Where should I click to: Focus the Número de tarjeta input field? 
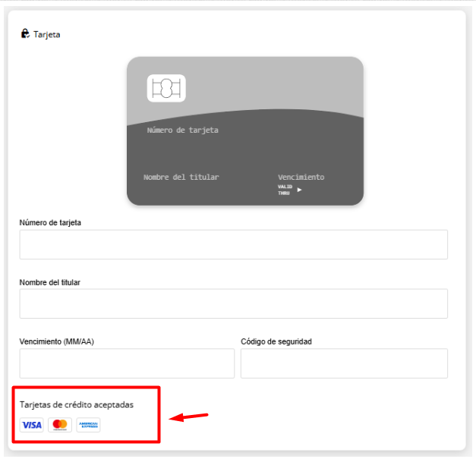coord(233,245)
